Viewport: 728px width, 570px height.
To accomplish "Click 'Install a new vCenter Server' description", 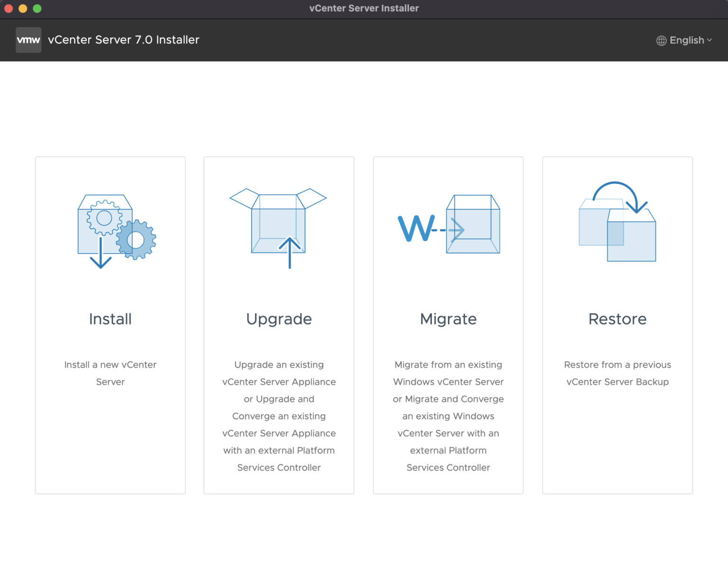I will pyautogui.click(x=110, y=373).
